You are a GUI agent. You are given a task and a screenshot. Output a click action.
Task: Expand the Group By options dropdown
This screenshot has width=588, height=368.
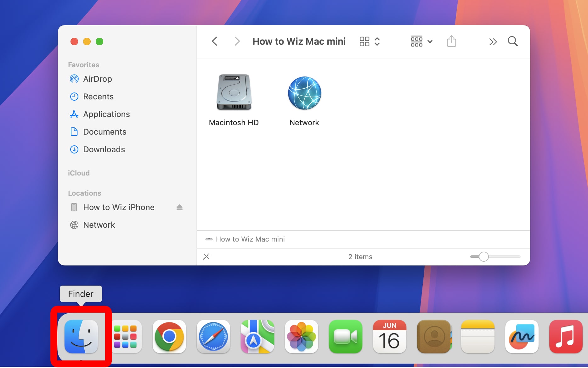point(421,41)
